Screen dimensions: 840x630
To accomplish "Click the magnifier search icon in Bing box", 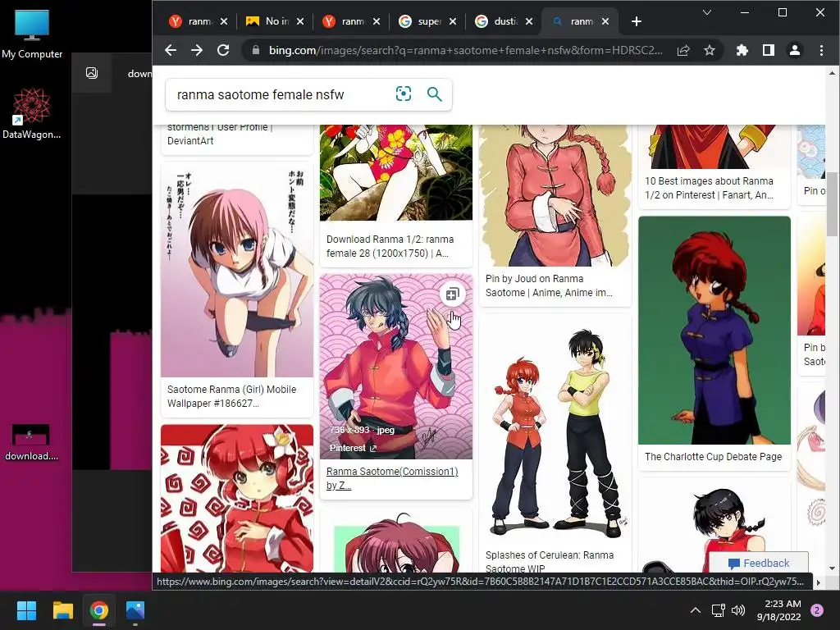I will pos(435,94).
